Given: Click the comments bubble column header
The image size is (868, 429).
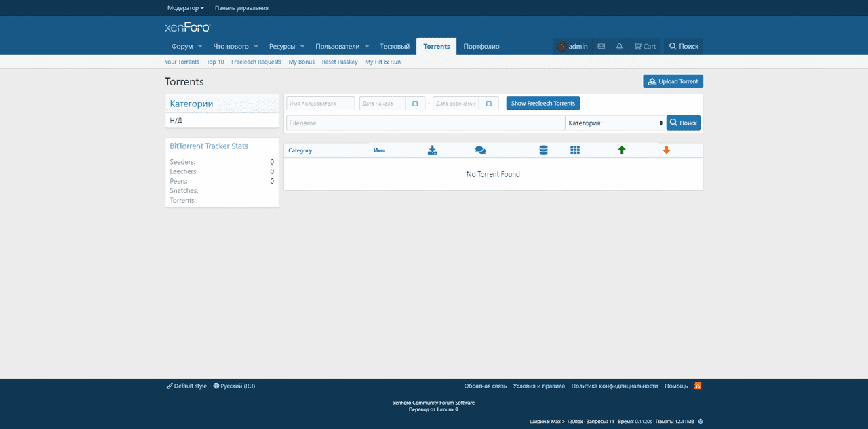Looking at the screenshot, I should (480, 150).
